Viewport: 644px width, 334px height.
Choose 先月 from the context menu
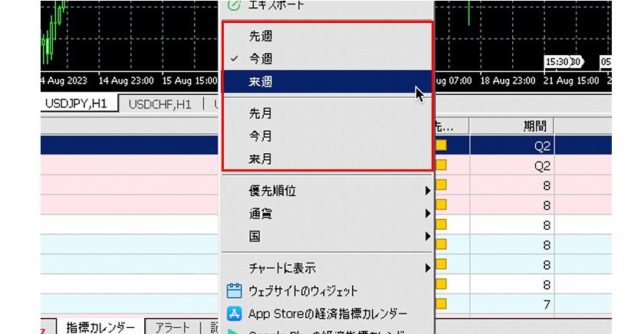click(x=327, y=113)
